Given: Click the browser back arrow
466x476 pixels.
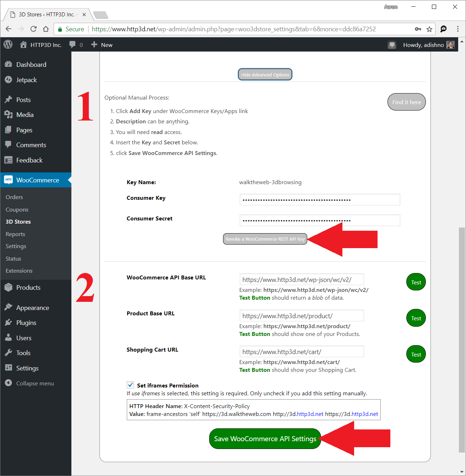Looking at the screenshot, I should tap(9, 29).
